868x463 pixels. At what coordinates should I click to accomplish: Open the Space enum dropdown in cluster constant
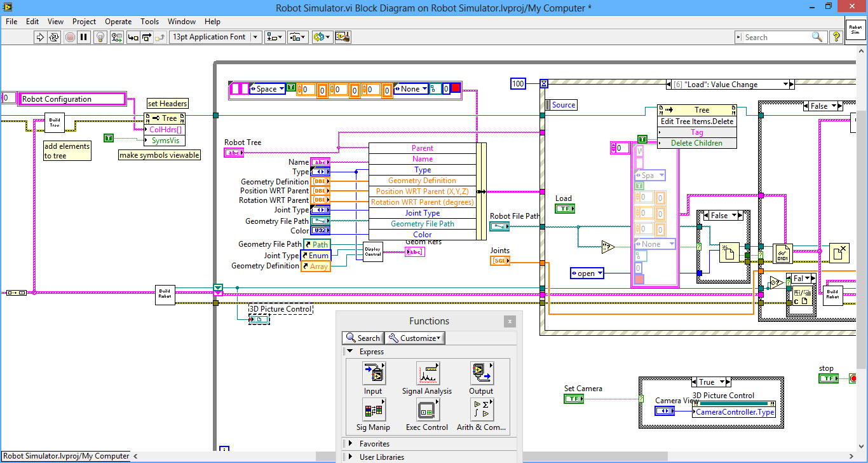tap(268, 89)
